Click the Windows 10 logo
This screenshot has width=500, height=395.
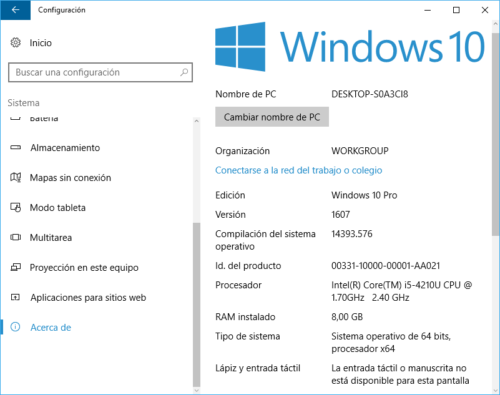pos(350,47)
